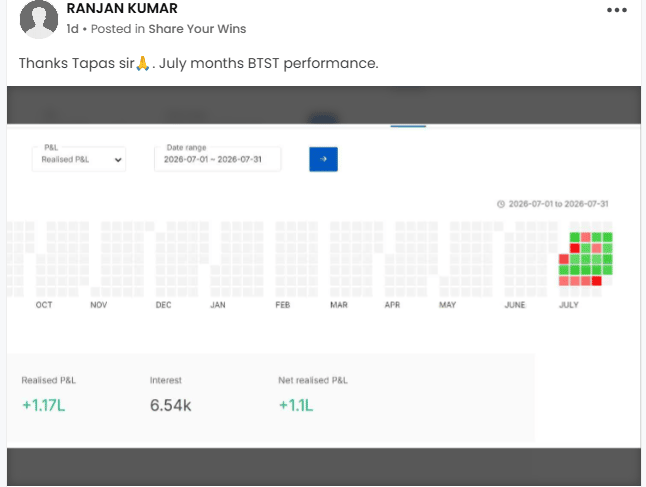Select the JULY month label
Image resolution: width=646 pixels, height=487 pixels.
tap(569, 305)
